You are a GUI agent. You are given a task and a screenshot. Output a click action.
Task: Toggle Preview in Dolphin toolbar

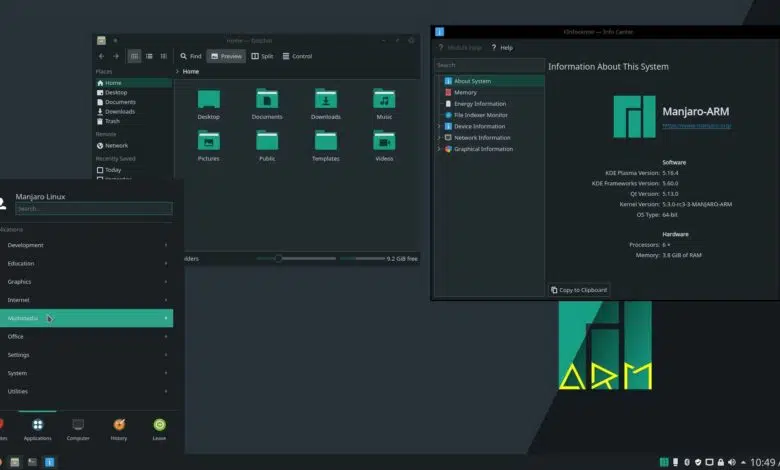[x=226, y=56]
